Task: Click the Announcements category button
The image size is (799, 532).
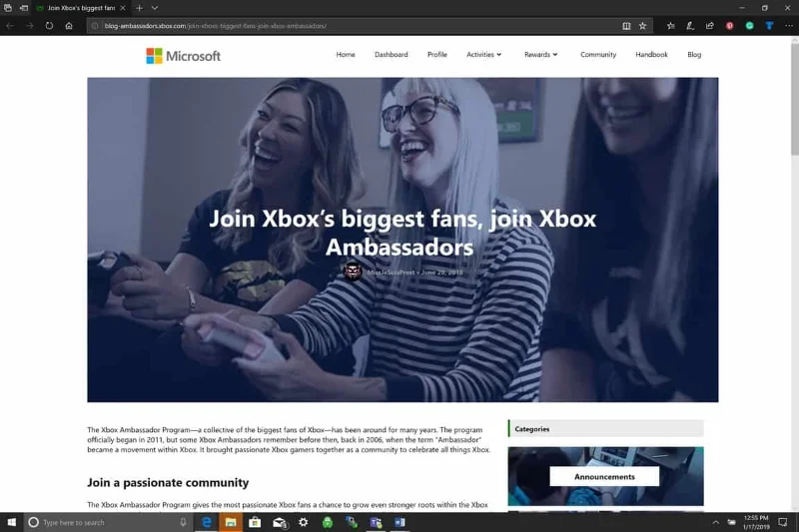Action: click(x=604, y=476)
